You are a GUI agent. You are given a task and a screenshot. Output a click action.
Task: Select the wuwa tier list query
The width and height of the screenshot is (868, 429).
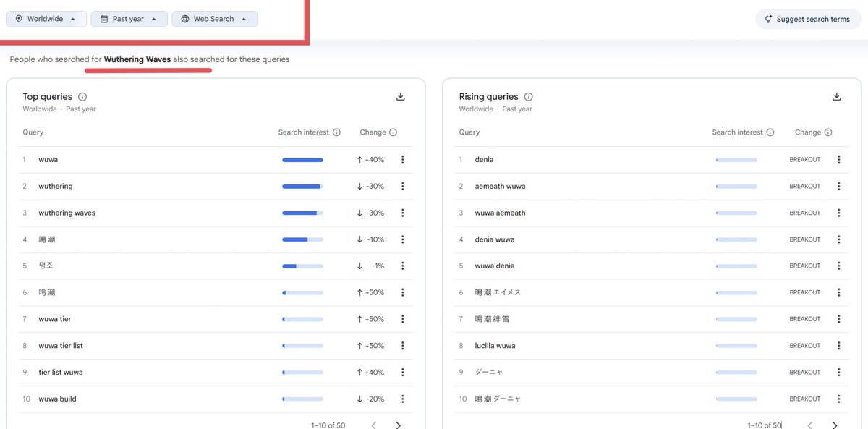[61, 346]
